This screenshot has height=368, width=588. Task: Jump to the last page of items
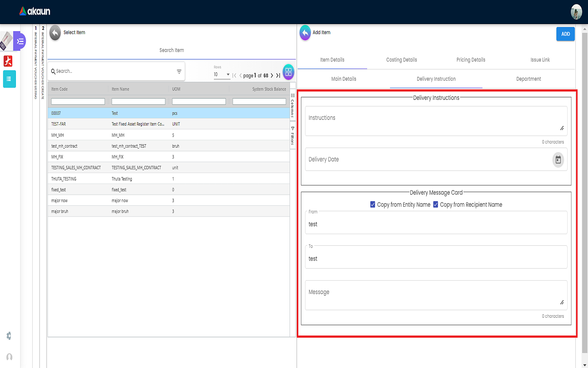tap(278, 76)
